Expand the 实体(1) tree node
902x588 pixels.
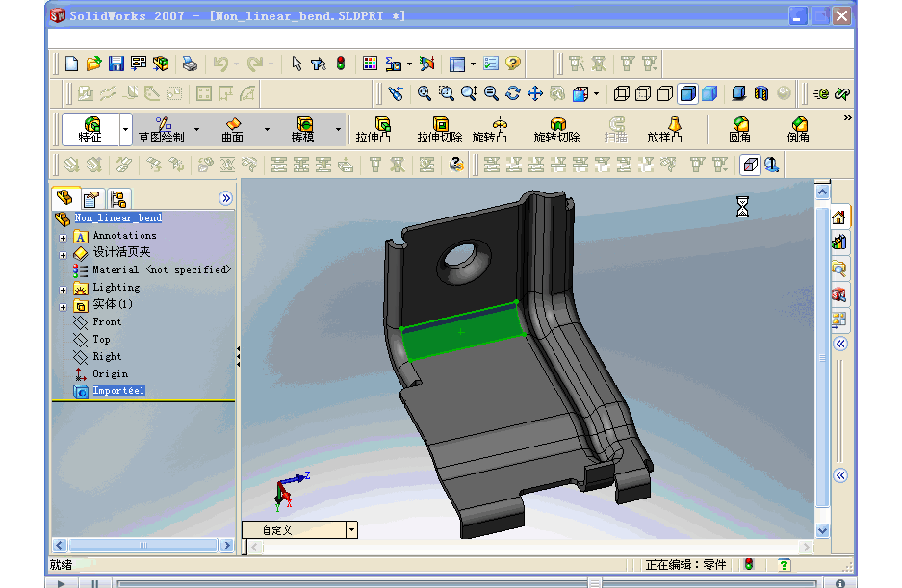point(64,307)
